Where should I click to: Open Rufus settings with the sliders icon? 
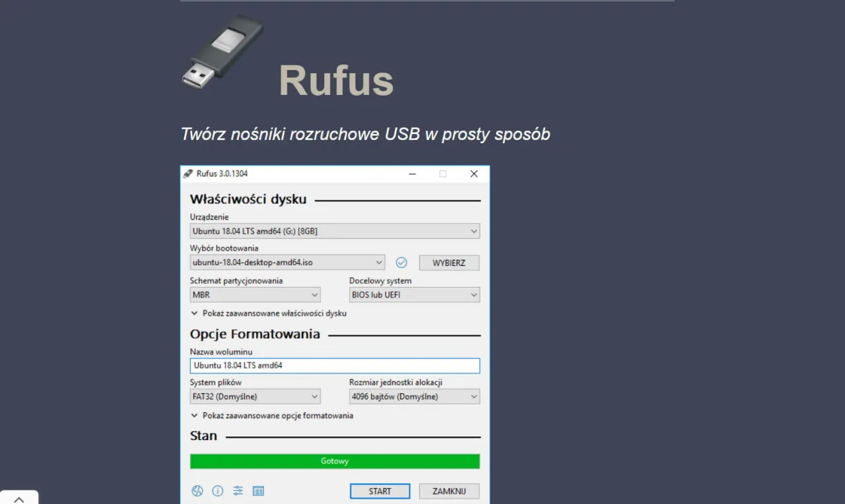coord(238,491)
